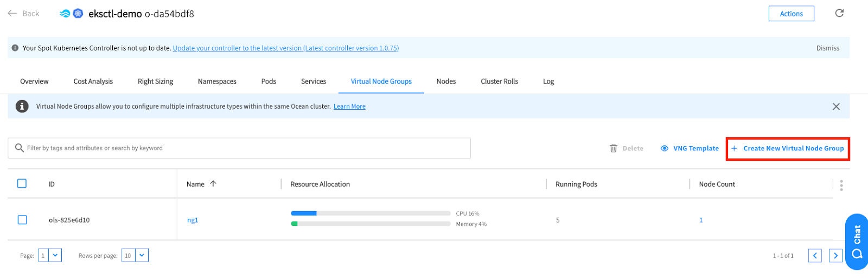868x279 pixels.
Task: Click the 1 - 1 of 1 pagination text
Action: tap(783, 256)
